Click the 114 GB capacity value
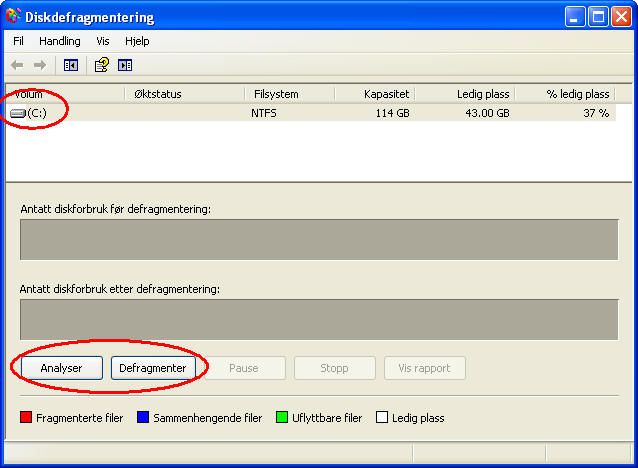 coord(392,113)
